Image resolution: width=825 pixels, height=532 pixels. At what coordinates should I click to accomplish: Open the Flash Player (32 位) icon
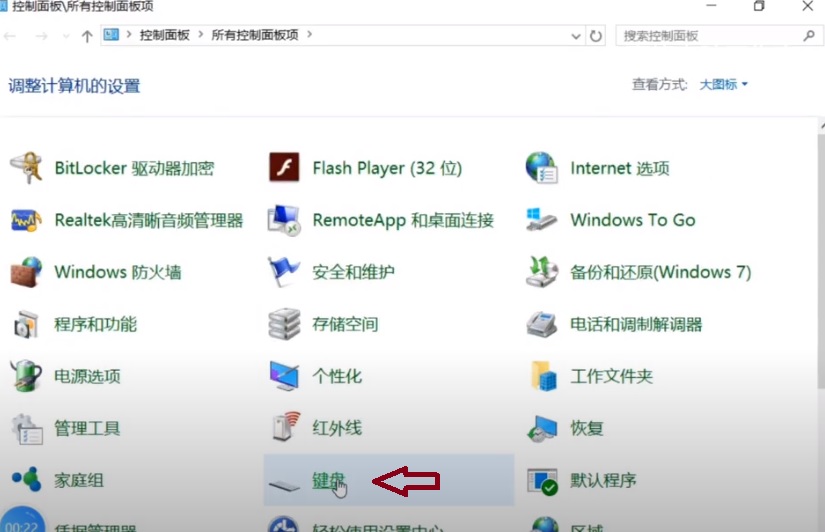click(284, 167)
